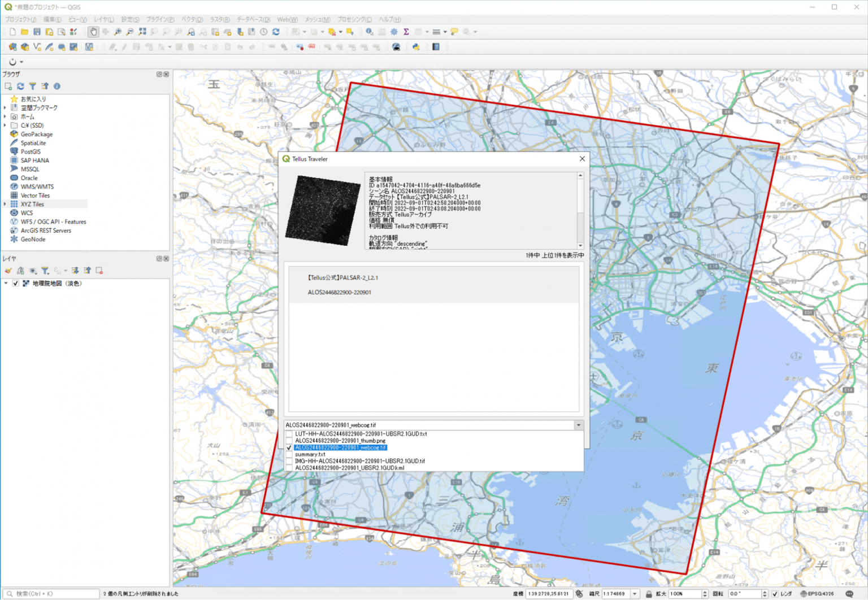Open project via the folder icon
Image resolution: width=868 pixels, height=600 pixels.
[x=24, y=32]
